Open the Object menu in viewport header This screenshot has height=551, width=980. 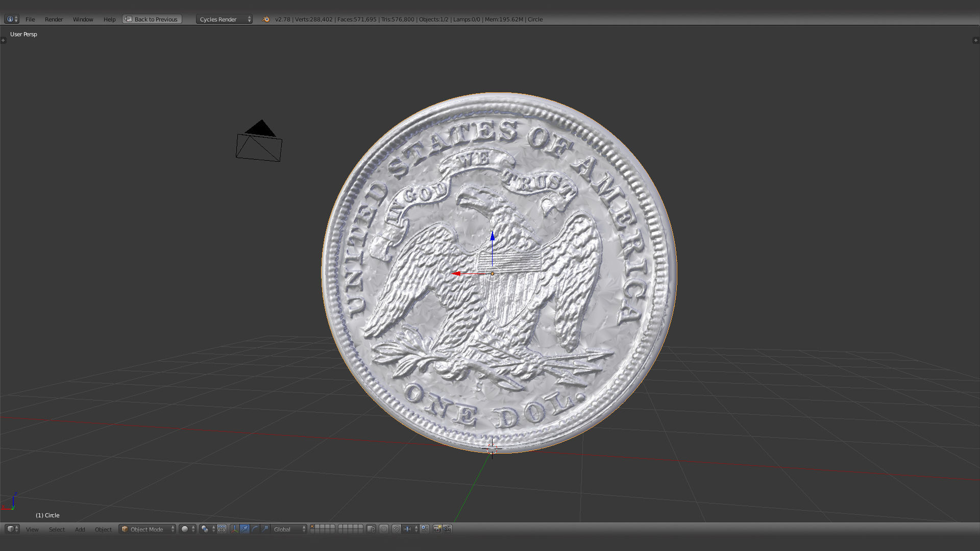pos(103,529)
